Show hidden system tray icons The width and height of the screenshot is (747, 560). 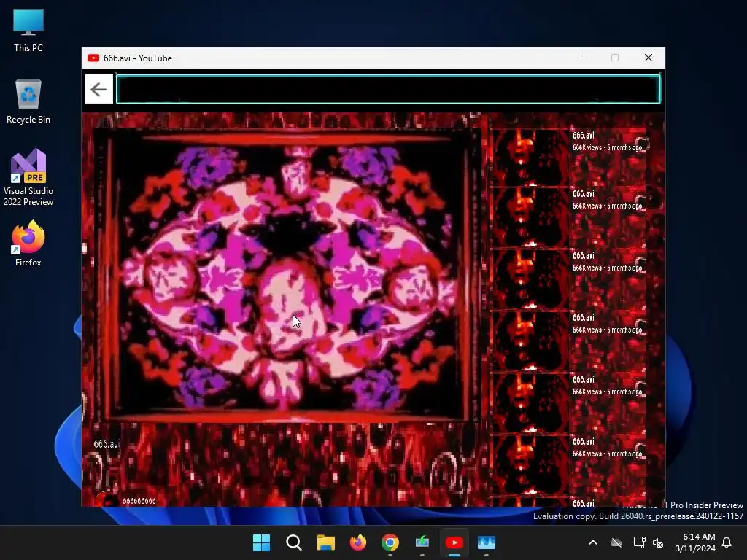coord(593,542)
